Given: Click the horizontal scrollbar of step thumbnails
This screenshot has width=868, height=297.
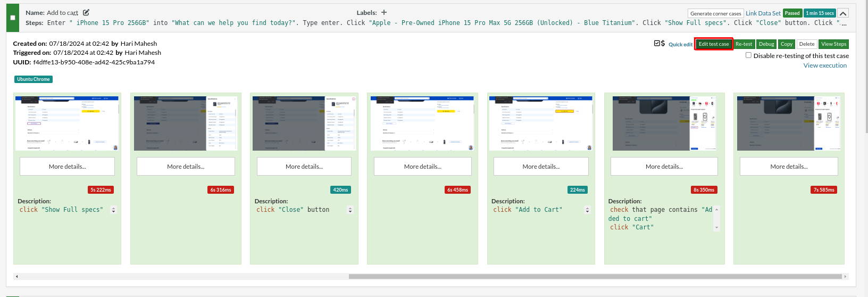Looking at the screenshot, I should point(596,276).
